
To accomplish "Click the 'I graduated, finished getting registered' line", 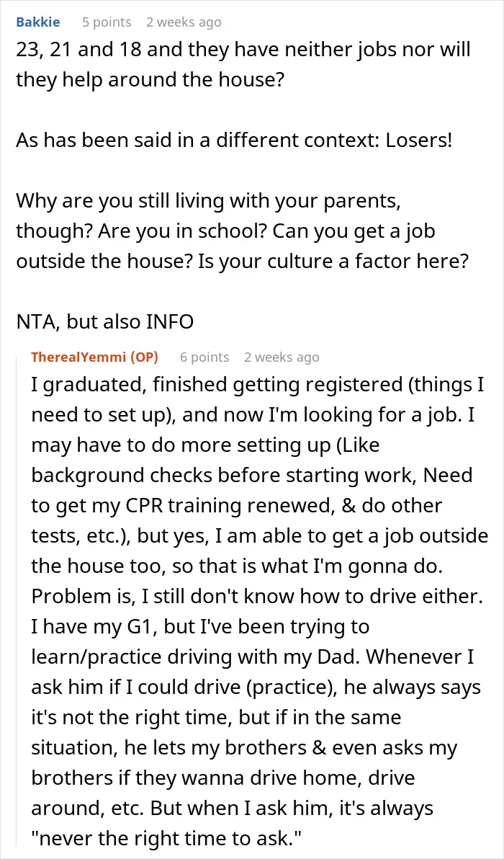I will pos(257,385).
